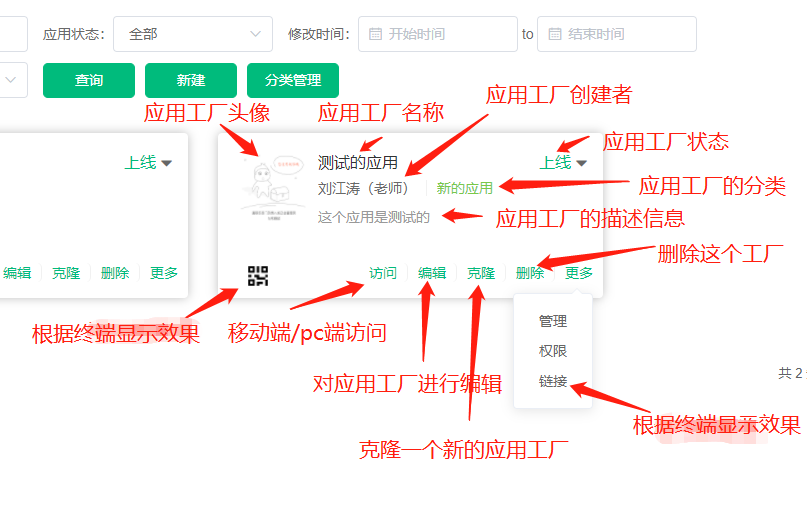The width and height of the screenshot is (807, 523).
Task: Click the avatar thumbnail of 测试的应用
Action: [272, 188]
